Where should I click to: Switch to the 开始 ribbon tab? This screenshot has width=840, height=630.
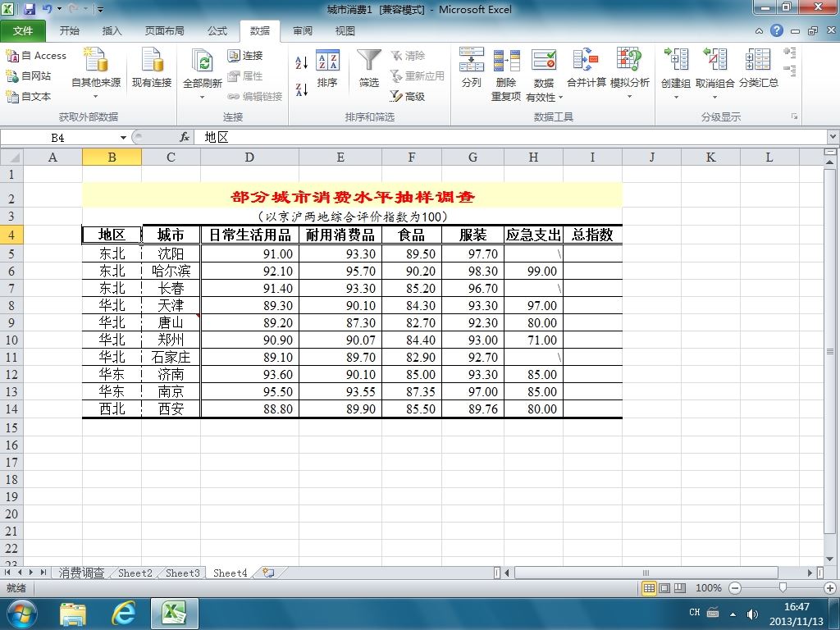(x=69, y=31)
